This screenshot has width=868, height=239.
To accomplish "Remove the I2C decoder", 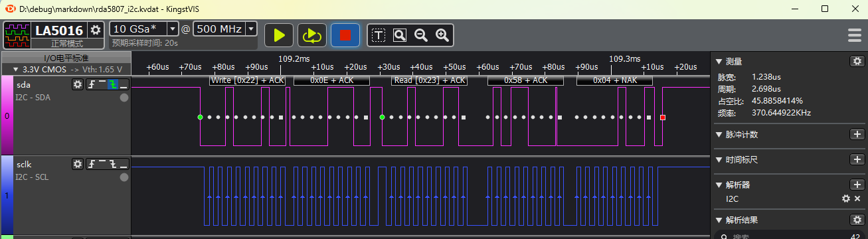I will pos(857,199).
